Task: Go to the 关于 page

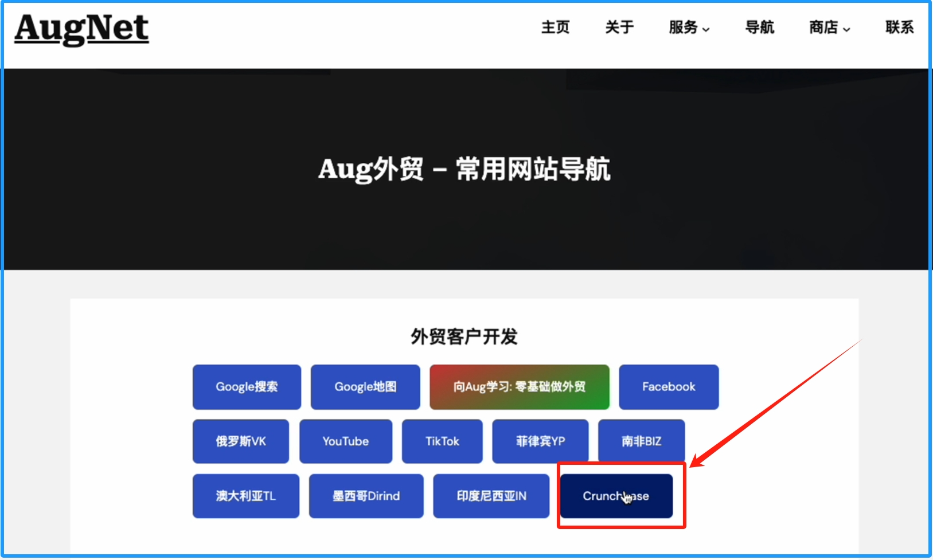Action: pos(619,28)
